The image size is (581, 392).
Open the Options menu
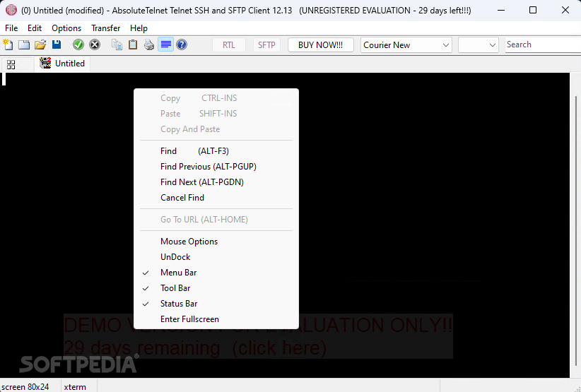(x=66, y=28)
